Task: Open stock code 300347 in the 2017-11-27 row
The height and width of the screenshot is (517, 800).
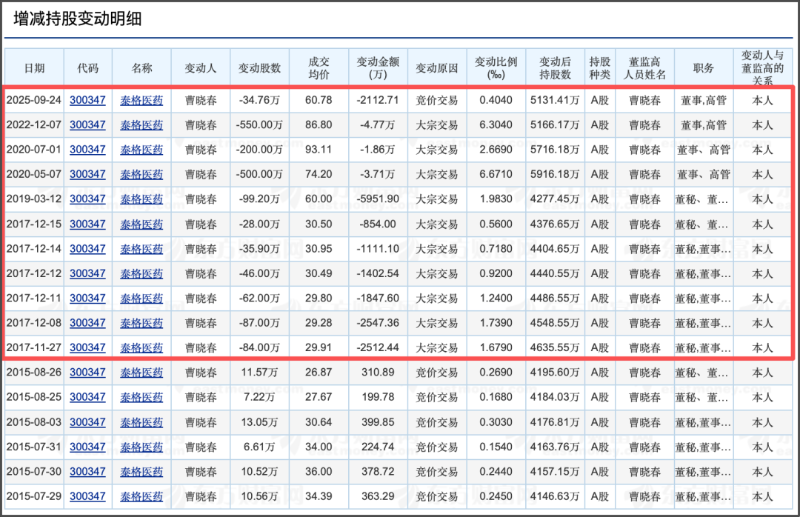Action: (88, 348)
